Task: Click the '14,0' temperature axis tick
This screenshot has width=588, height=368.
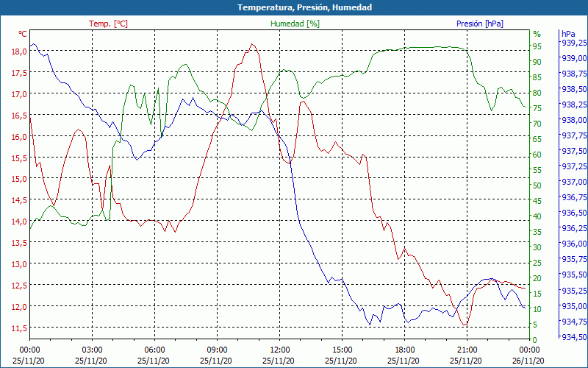Action: 20,222
